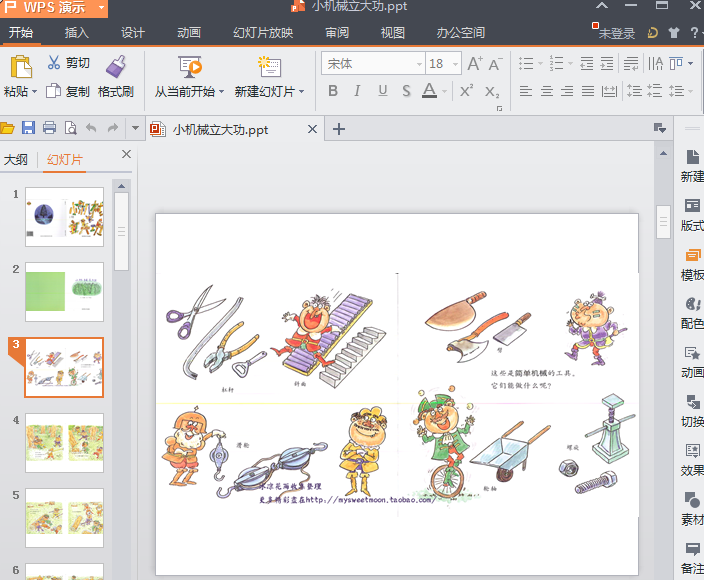Click the 未登录 login button

pyautogui.click(x=616, y=33)
